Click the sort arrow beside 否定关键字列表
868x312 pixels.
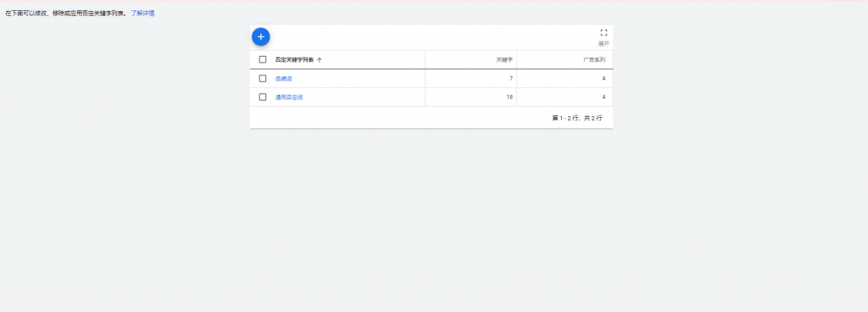pos(320,59)
